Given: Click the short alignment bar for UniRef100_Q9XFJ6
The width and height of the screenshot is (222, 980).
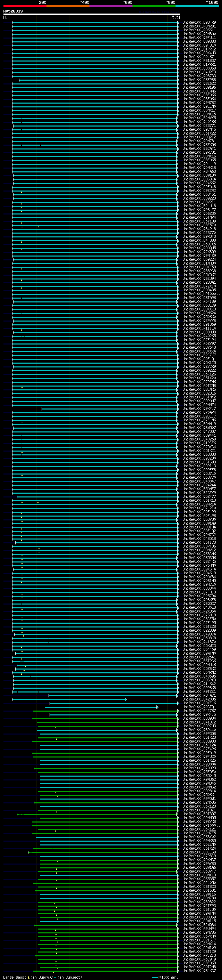Looking at the screenshot, I should pos(114,703).
